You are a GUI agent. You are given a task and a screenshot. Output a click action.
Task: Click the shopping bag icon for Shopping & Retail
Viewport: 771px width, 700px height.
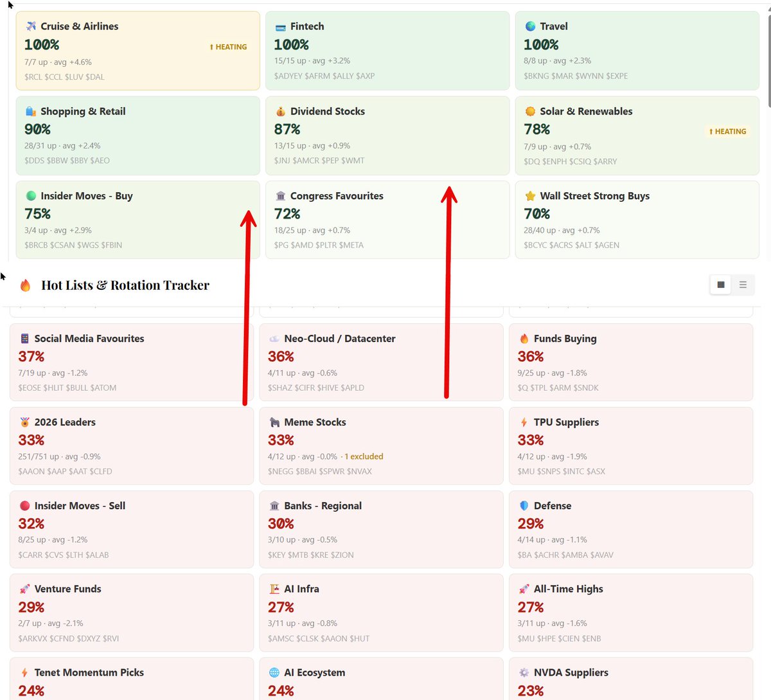31,111
